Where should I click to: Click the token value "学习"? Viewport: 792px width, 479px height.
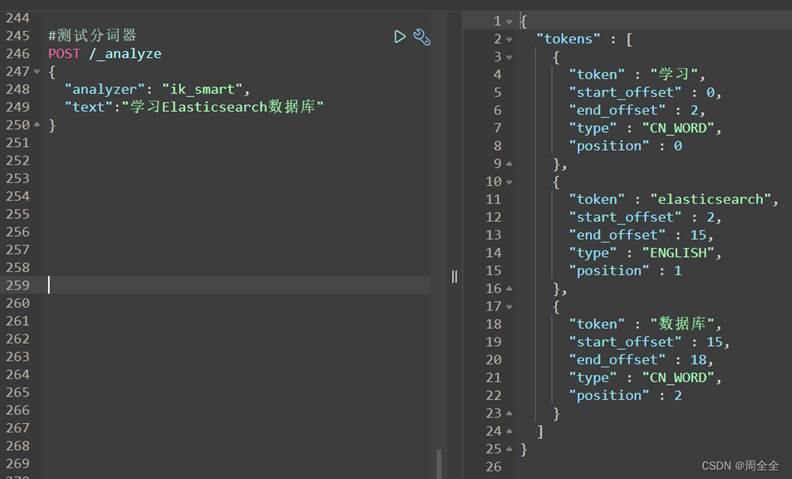pos(674,74)
